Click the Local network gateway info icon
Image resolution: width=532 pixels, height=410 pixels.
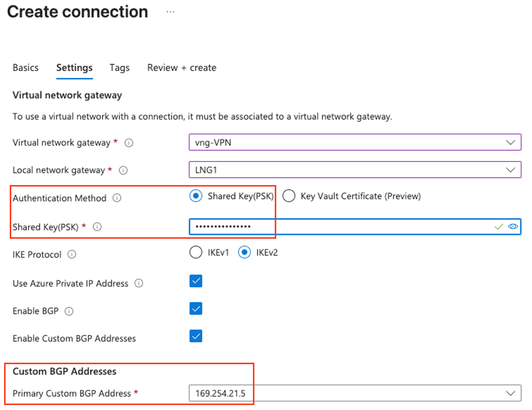124,170
